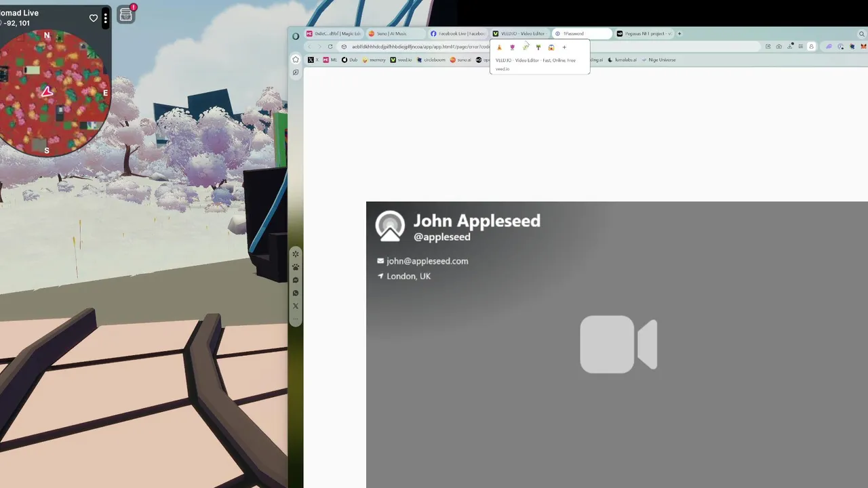
Task: Open a new browser tab
Action: (680, 33)
